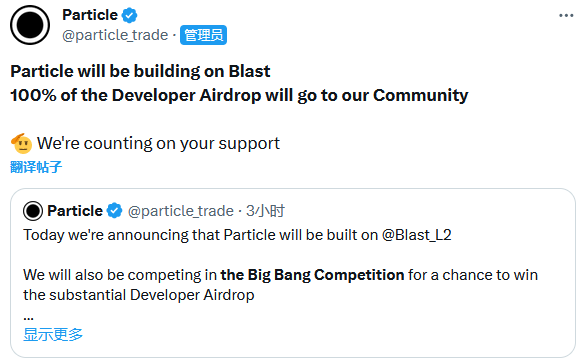Image resolution: width=587 pixels, height=362 pixels.
Task: Click the blue 管理员 admin badge
Action: click(x=203, y=35)
